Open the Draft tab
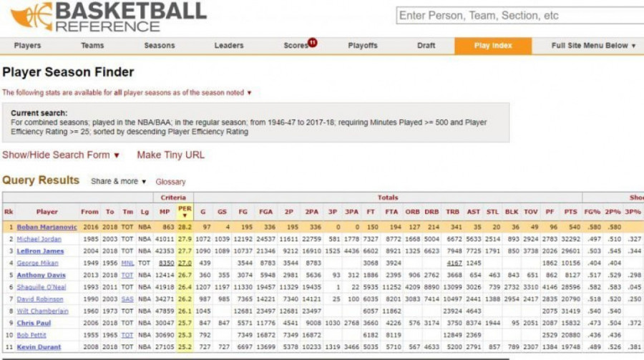The width and height of the screenshot is (644, 360). pos(426,46)
